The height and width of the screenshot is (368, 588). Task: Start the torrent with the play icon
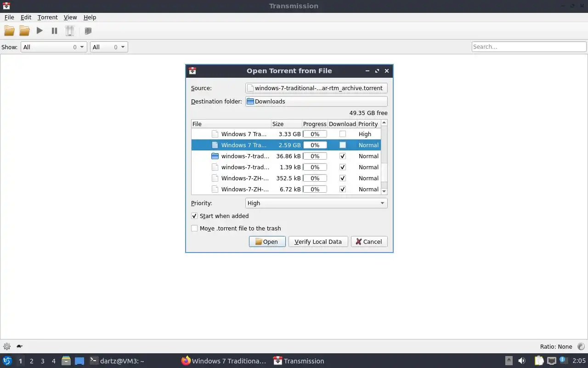40,31
